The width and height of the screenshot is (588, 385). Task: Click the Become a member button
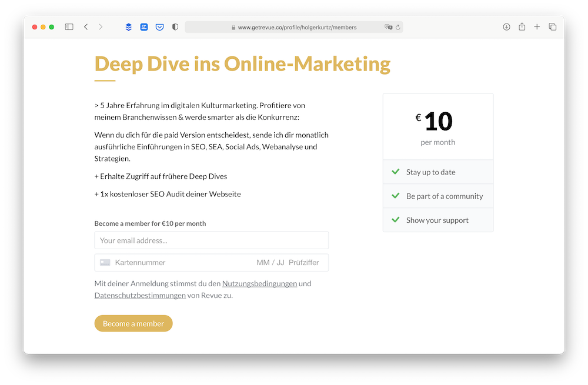pyautogui.click(x=133, y=323)
